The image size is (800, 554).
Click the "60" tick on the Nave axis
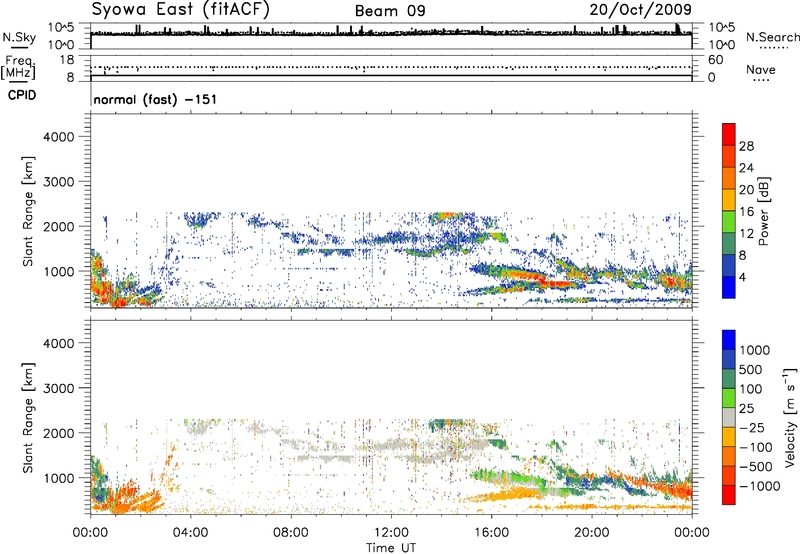point(715,60)
